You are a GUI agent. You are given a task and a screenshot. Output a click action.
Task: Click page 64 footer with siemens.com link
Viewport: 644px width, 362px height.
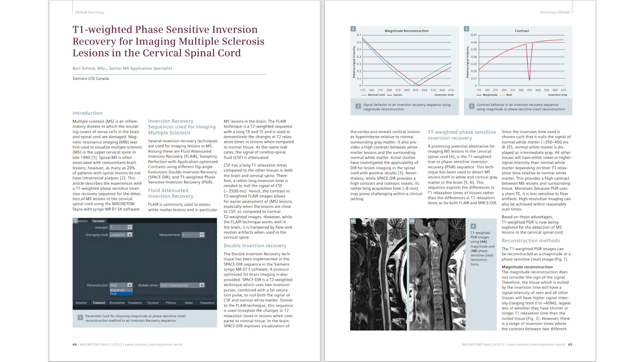click(127, 344)
